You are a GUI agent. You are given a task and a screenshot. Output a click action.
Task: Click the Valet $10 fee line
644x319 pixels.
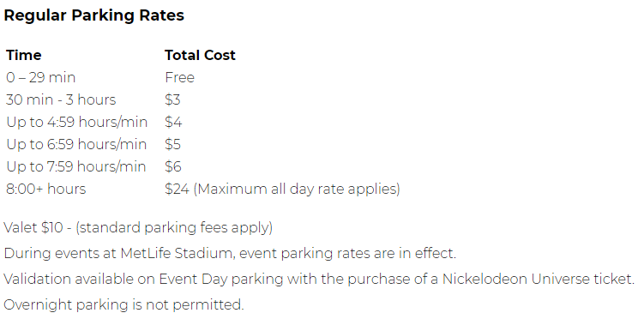coord(138,227)
